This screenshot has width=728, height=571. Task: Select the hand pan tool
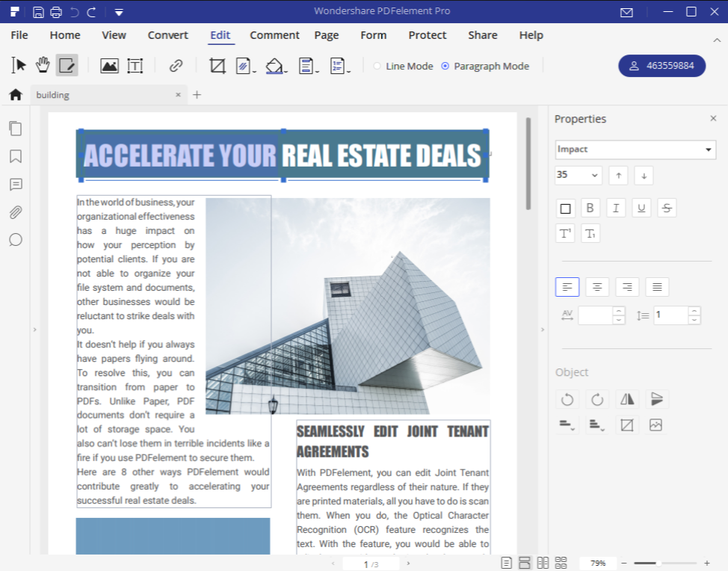point(43,66)
